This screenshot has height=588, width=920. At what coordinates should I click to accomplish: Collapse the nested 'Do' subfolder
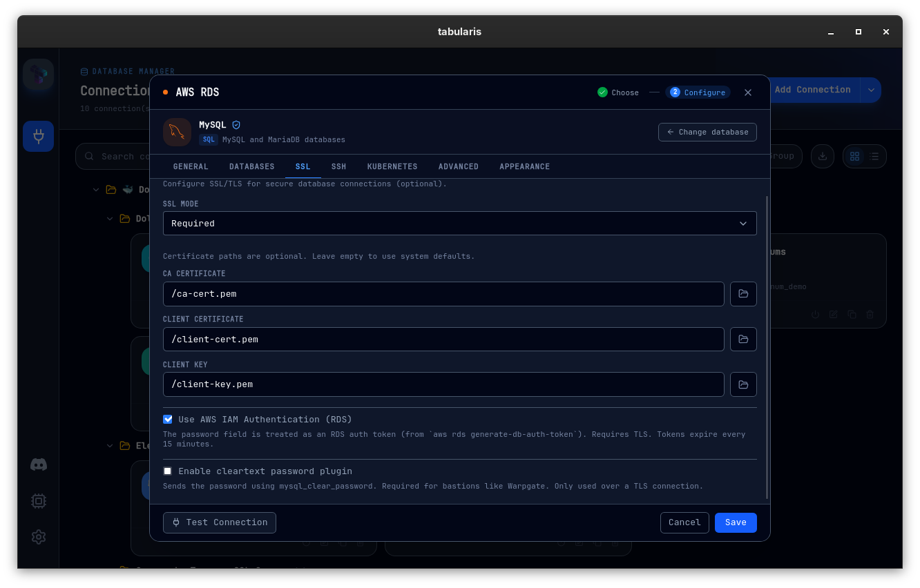[110, 219]
